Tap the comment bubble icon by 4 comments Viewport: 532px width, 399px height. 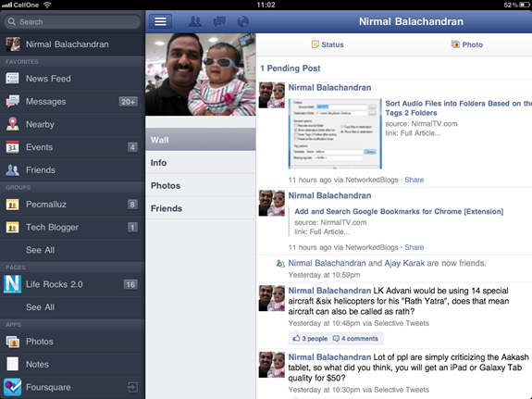tap(336, 339)
